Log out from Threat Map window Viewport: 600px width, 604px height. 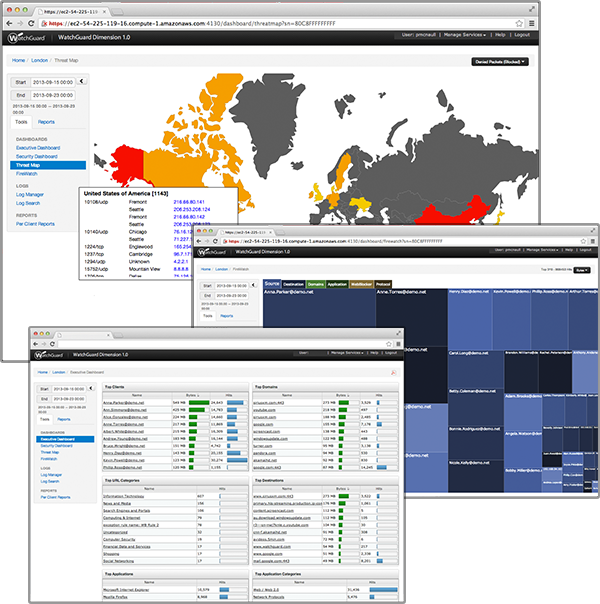[x=522, y=35]
